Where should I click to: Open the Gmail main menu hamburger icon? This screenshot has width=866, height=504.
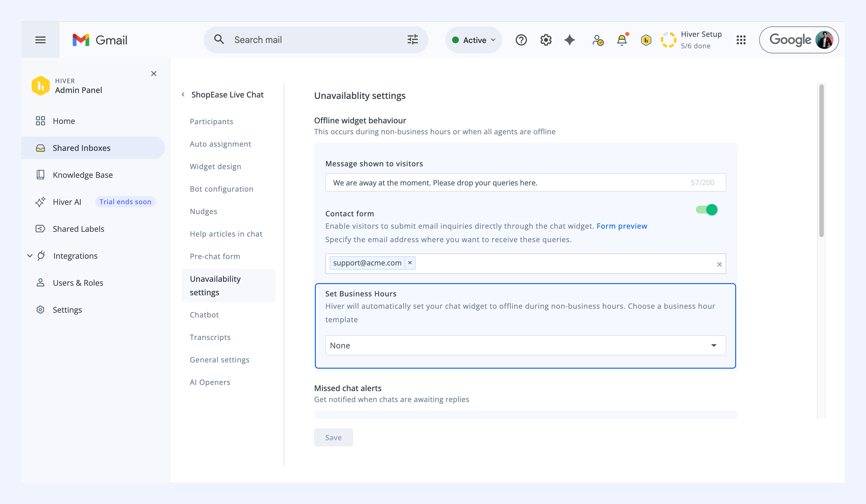pyautogui.click(x=40, y=40)
